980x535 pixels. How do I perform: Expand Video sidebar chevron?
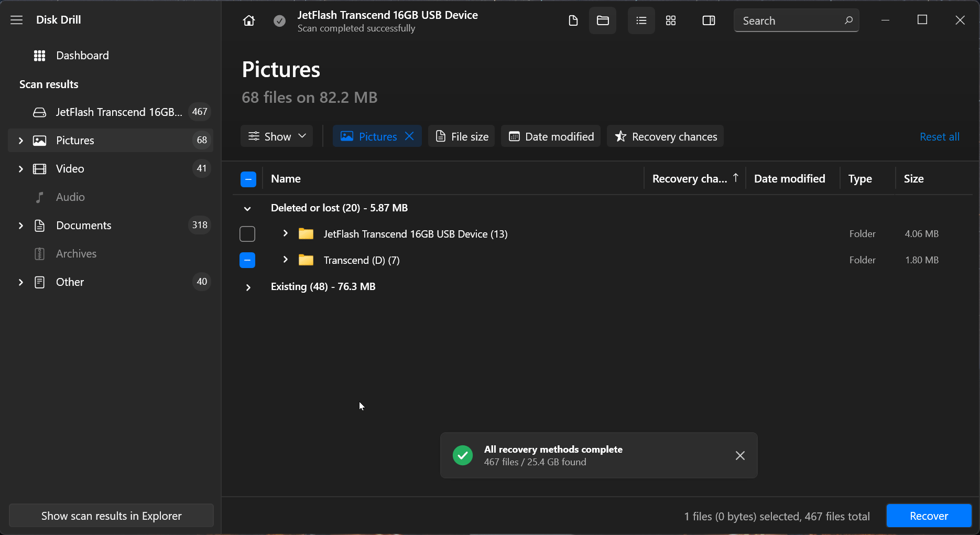(x=21, y=169)
